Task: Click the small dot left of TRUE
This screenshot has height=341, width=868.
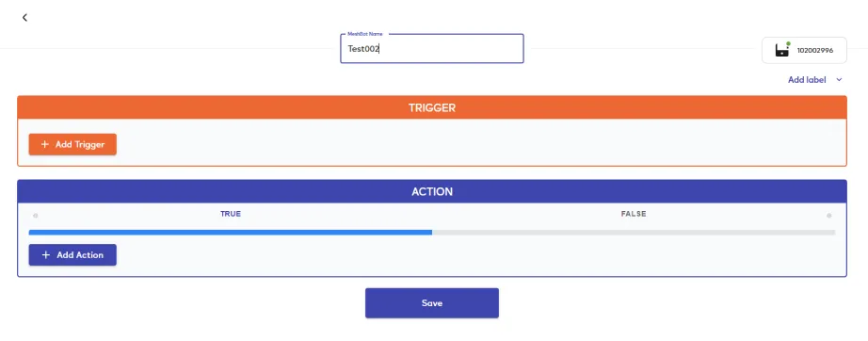Action: tap(36, 216)
